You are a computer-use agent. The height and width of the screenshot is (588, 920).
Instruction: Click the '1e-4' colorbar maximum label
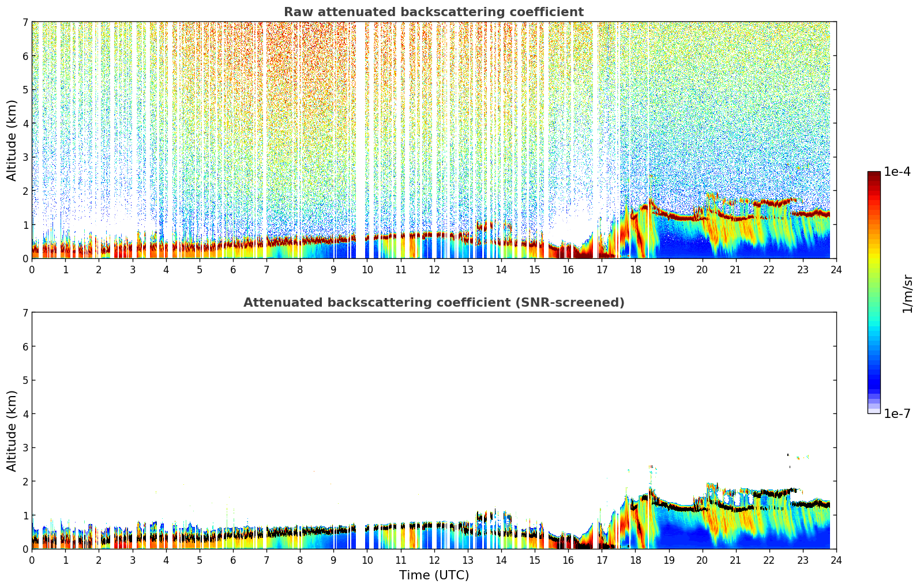tap(898, 172)
